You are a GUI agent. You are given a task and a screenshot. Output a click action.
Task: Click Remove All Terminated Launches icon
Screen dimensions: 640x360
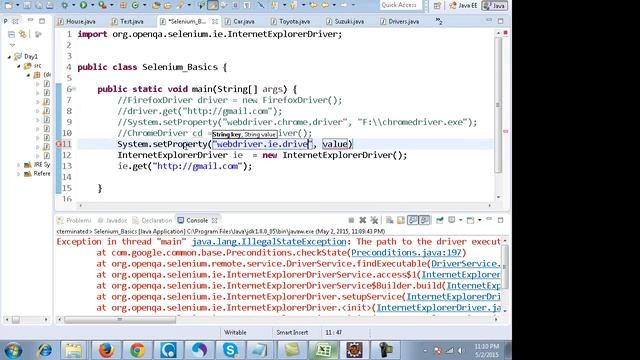pos(374,220)
